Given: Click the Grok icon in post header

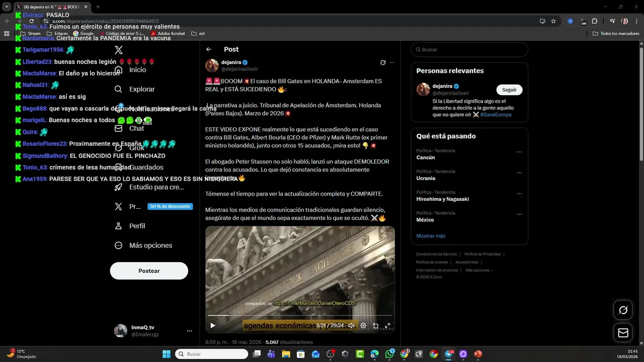Looking at the screenshot, I should pyautogui.click(x=383, y=62).
